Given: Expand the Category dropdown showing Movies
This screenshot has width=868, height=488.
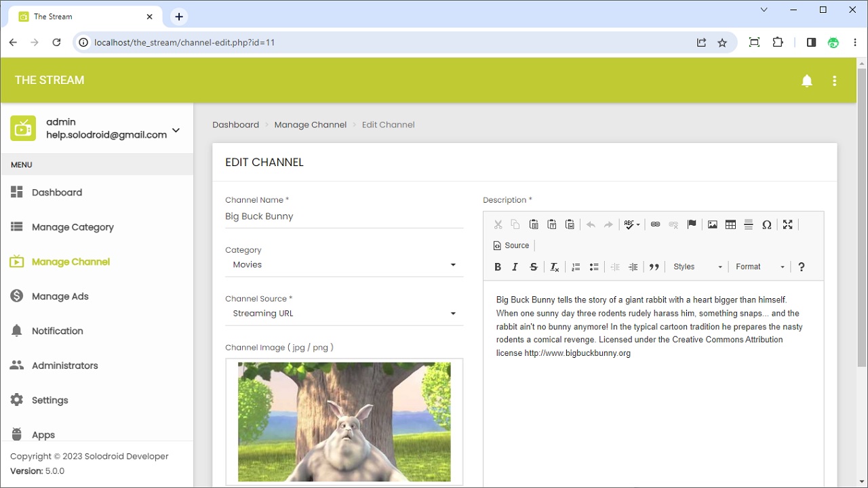Looking at the screenshot, I should coord(344,265).
